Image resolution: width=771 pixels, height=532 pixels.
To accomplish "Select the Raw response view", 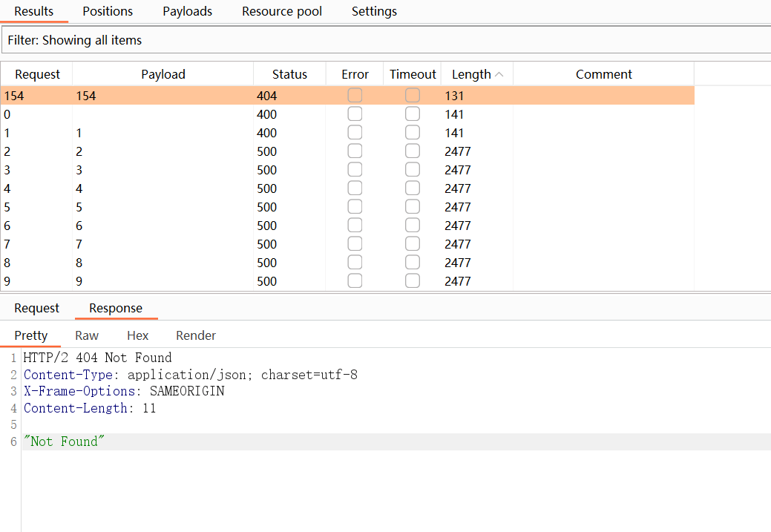I will (87, 335).
